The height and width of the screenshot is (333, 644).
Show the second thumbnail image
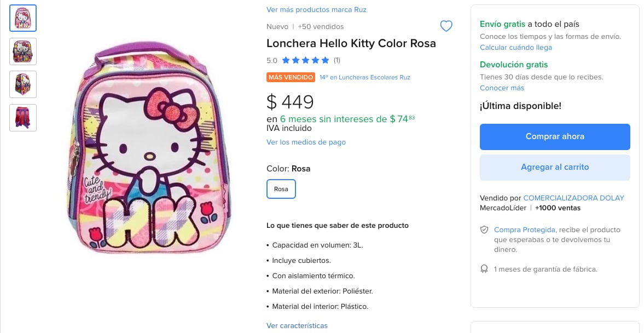point(23,51)
